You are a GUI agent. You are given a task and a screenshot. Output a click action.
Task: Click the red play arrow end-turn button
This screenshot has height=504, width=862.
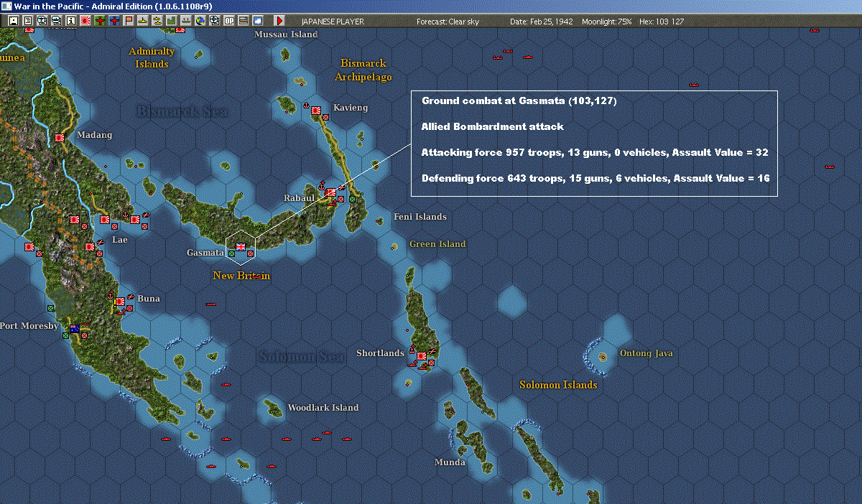pyautogui.click(x=279, y=21)
